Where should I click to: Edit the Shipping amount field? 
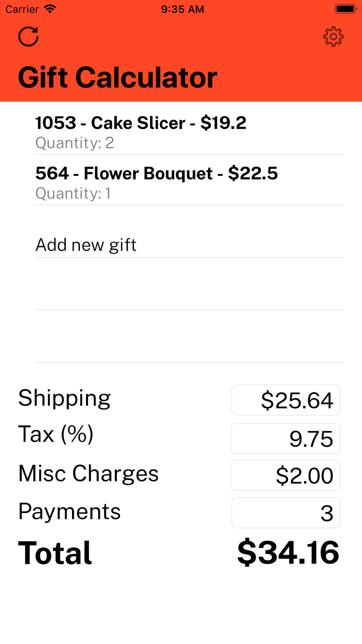[x=286, y=400]
